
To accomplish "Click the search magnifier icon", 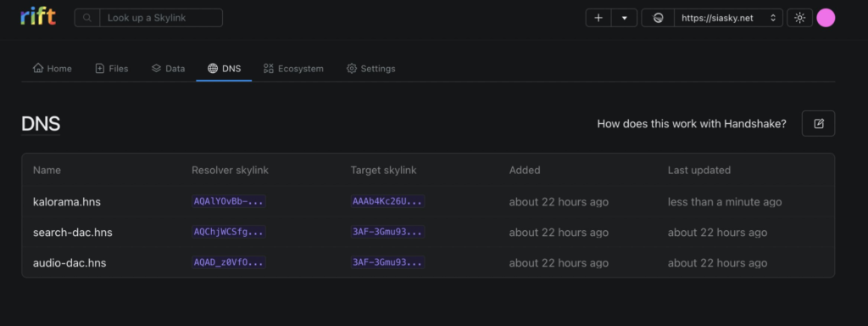I will (x=87, y=18).
